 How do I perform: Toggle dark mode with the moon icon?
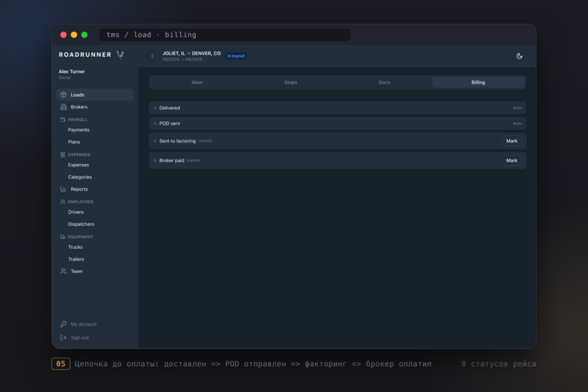pyautogui.click(x=519, y=56)
